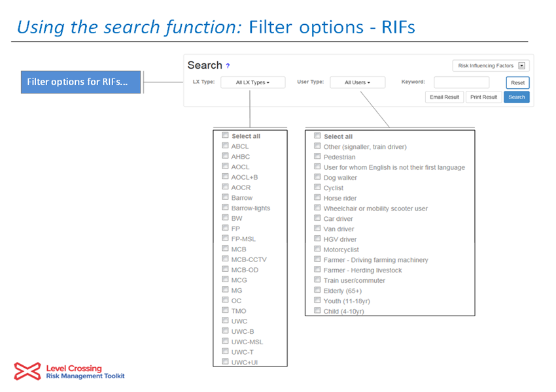This screenshot has width=556, height=392.
Task: Select the HGV driver checkbox
Action: point(317,238)
